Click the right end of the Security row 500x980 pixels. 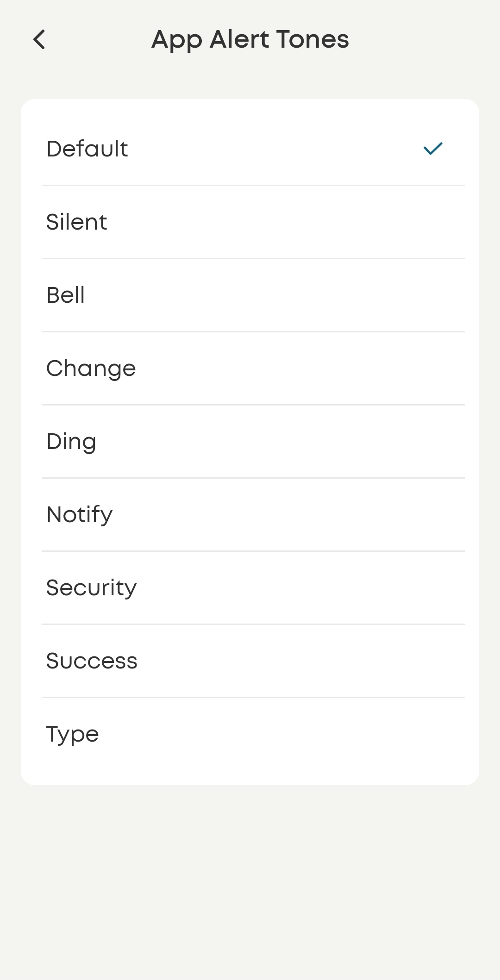(x=433, y=588)
